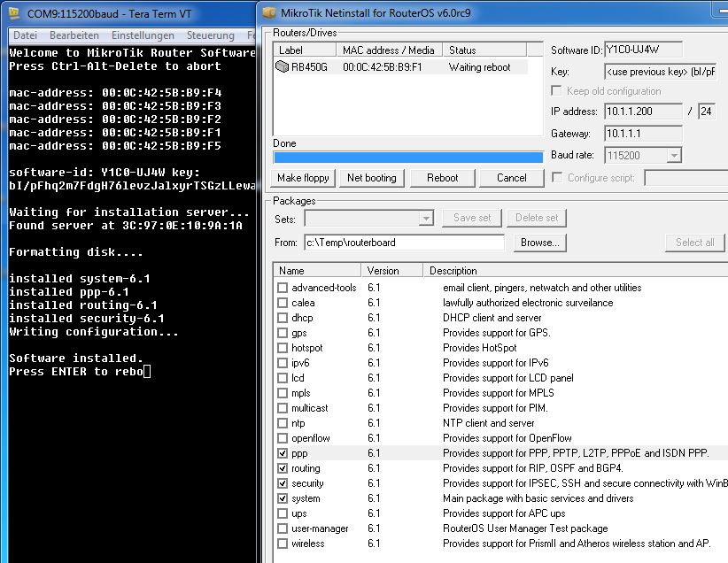Select the 'multicast' package name

310,408
